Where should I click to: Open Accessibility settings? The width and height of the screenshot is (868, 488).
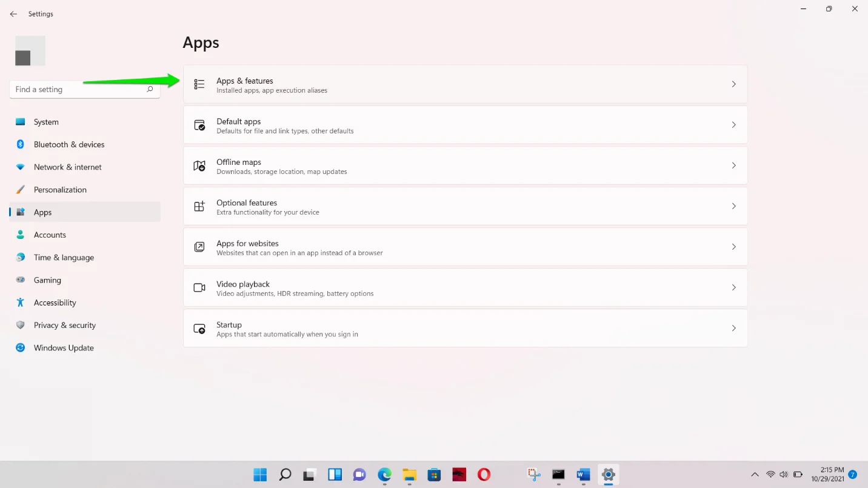(x=85, y=302)
